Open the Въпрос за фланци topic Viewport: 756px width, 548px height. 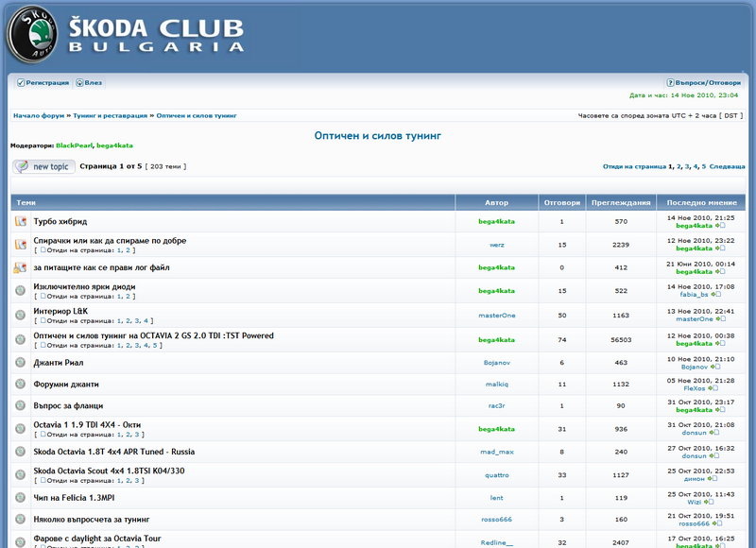68,406
